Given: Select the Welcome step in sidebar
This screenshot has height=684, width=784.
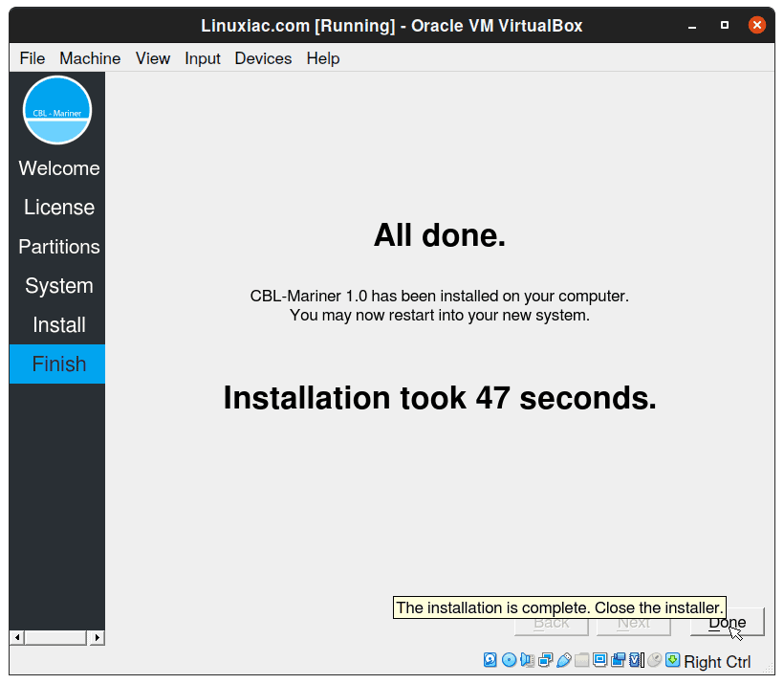Looking at the screenshot, I should point(59,168).
